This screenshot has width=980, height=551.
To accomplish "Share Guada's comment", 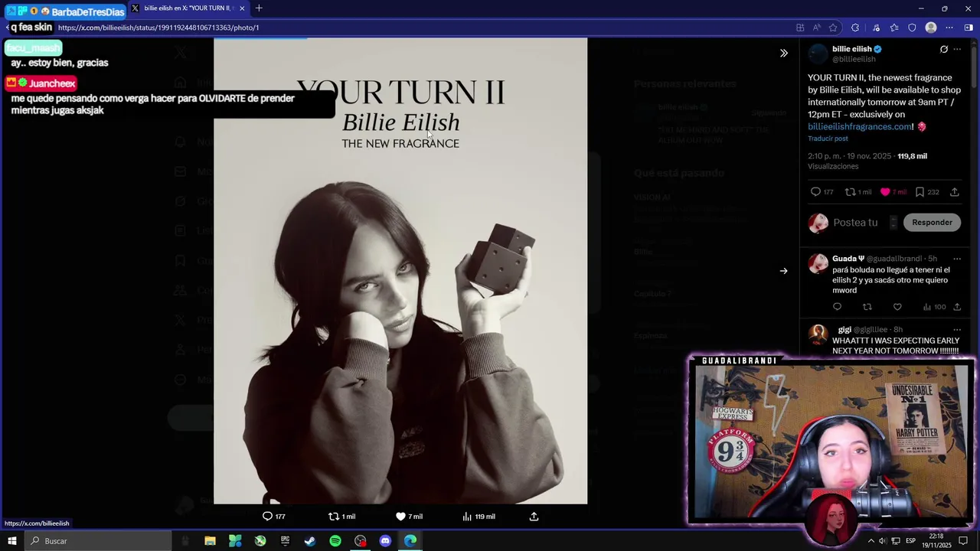I will pyautogui.click(x=957, y=307).
